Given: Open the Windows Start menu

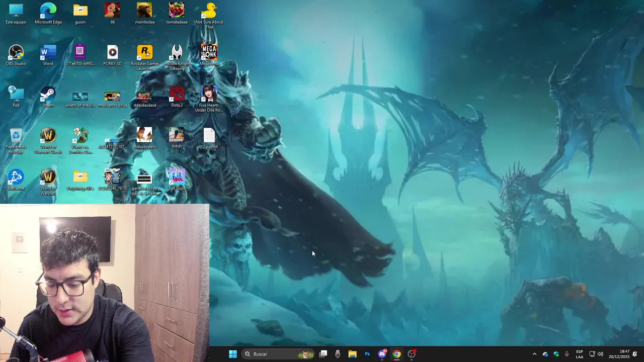Looking at the screenshot, I should pyautogui.click(x=233, y=354).
